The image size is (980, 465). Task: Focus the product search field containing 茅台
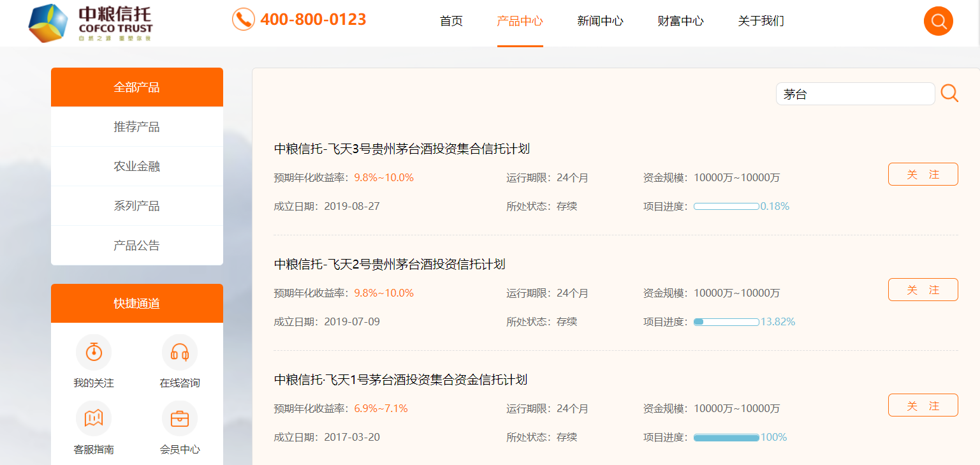pos(855,94)
